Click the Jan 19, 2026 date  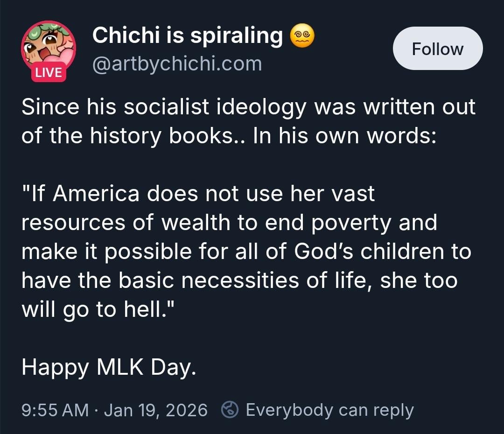pyautogui.click(x=155, y=410)
